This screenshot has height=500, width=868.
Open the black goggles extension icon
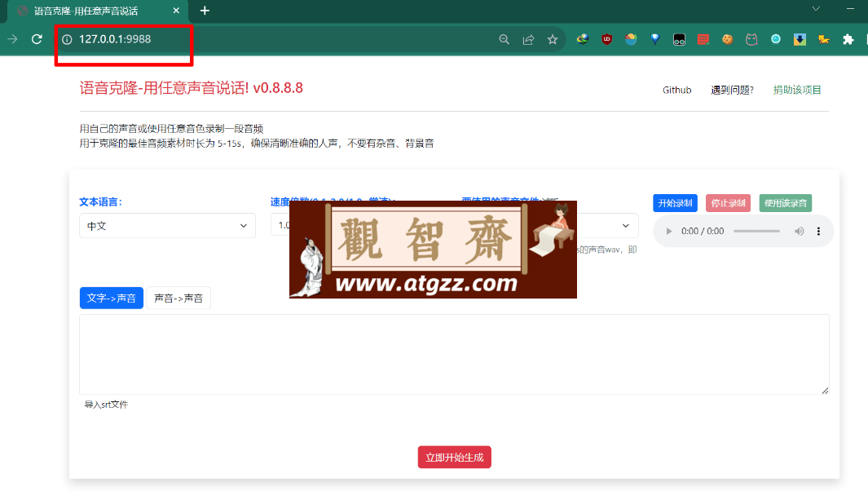pyautogui.click(x=679, y=39)
